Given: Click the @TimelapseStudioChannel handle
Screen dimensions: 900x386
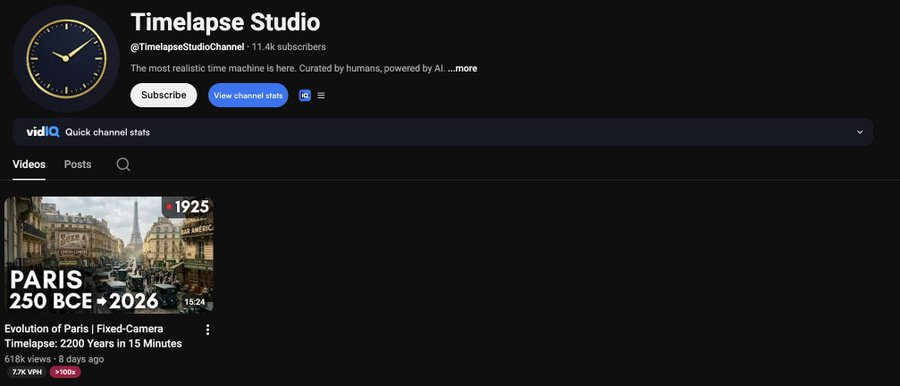Looking at the screenshot, I should 187,47.
